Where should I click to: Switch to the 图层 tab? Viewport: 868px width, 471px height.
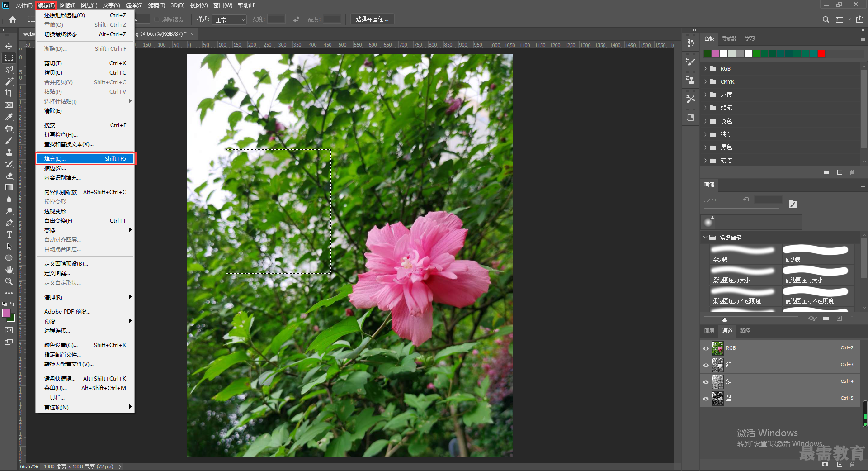[709, 331]
